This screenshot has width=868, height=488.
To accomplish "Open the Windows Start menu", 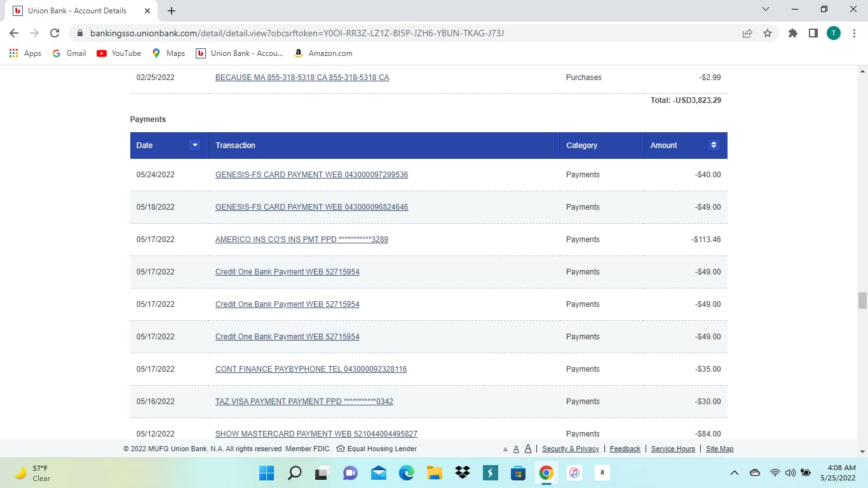I will pos(266,473).
